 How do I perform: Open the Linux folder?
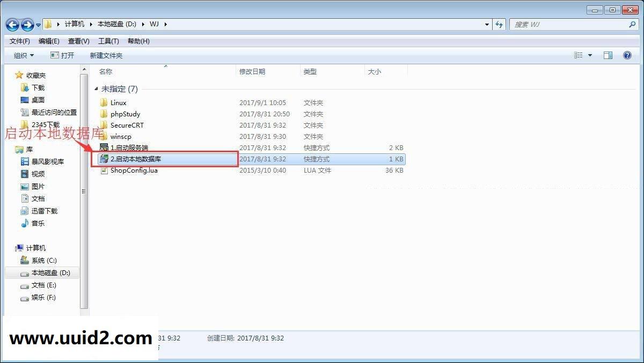point(119,102)
